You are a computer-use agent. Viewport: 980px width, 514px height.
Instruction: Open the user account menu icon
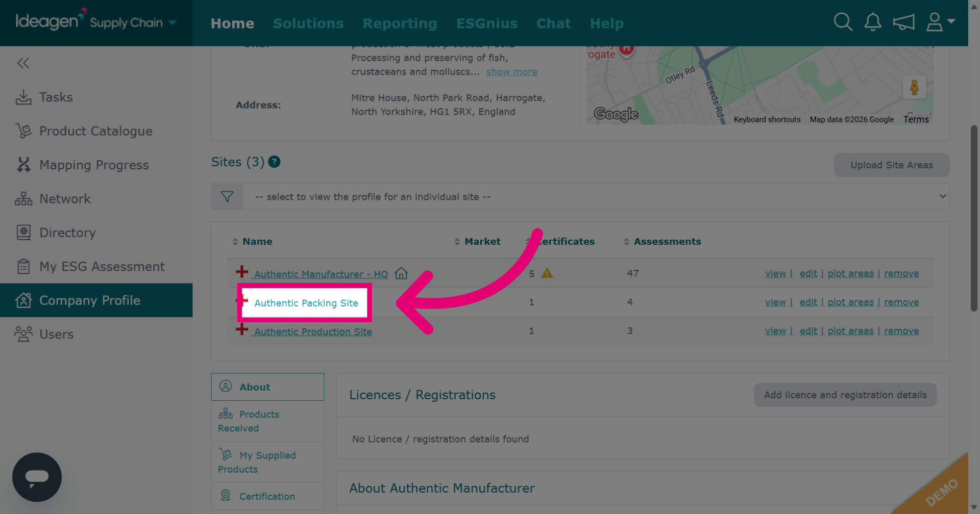coord(940,22)
